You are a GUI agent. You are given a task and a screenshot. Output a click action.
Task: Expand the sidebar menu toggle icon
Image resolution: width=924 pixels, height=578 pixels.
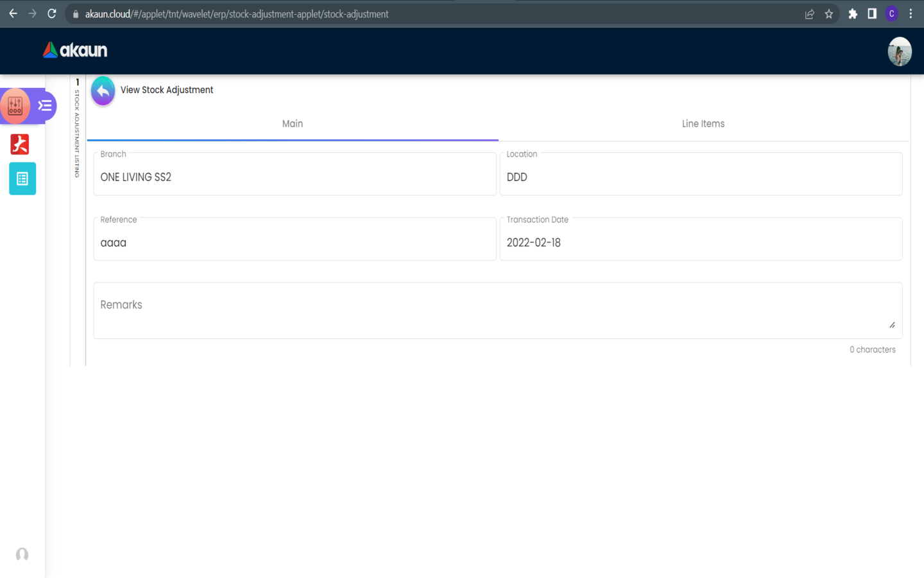pyautogui.click(x=45, y=106)
